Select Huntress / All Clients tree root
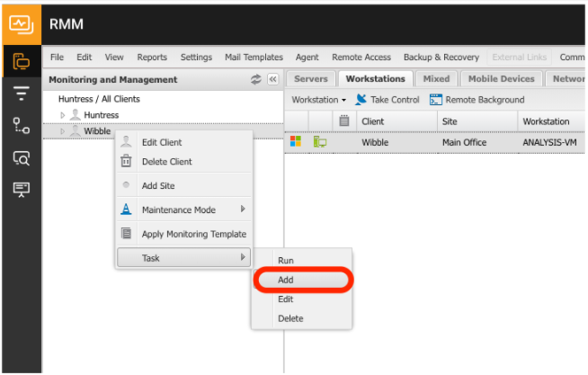The width and height of the screenshot is (588, 375). [99, 99]
